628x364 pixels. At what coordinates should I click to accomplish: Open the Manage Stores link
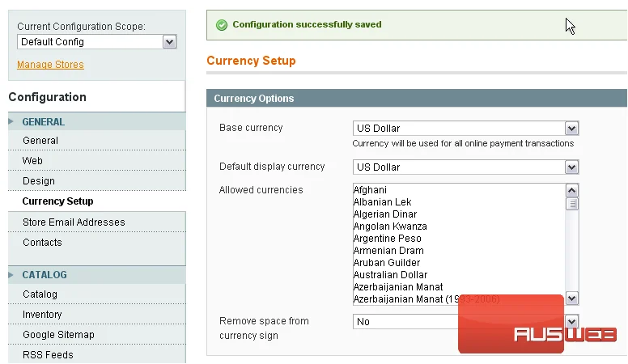pyautogui.click(x=50, y=65)
